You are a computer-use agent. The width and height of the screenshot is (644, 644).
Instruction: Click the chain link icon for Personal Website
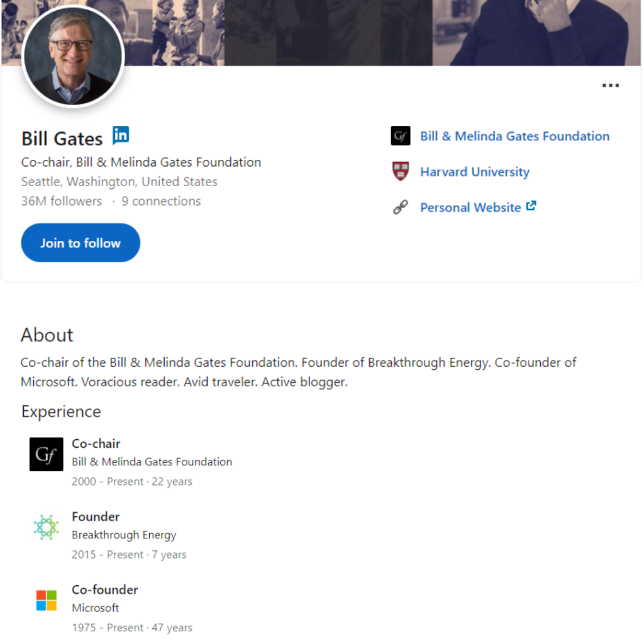401,207
